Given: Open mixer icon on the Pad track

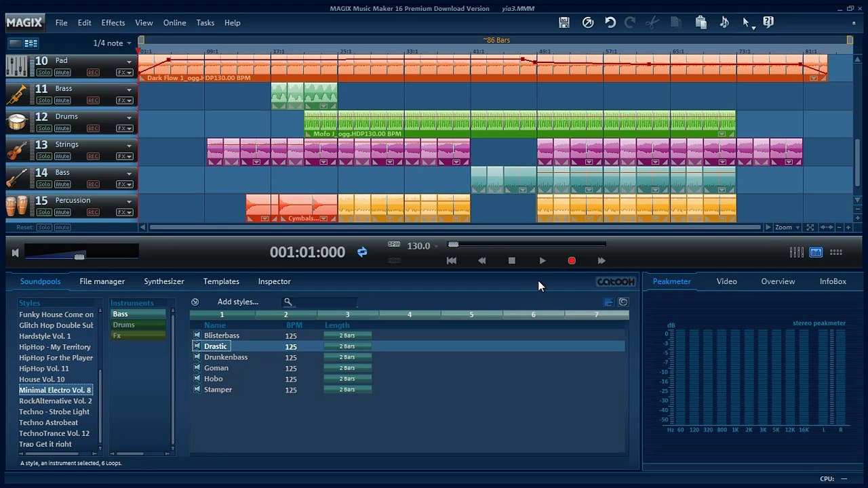Looking at the screenshot, I should click(16, 66).
